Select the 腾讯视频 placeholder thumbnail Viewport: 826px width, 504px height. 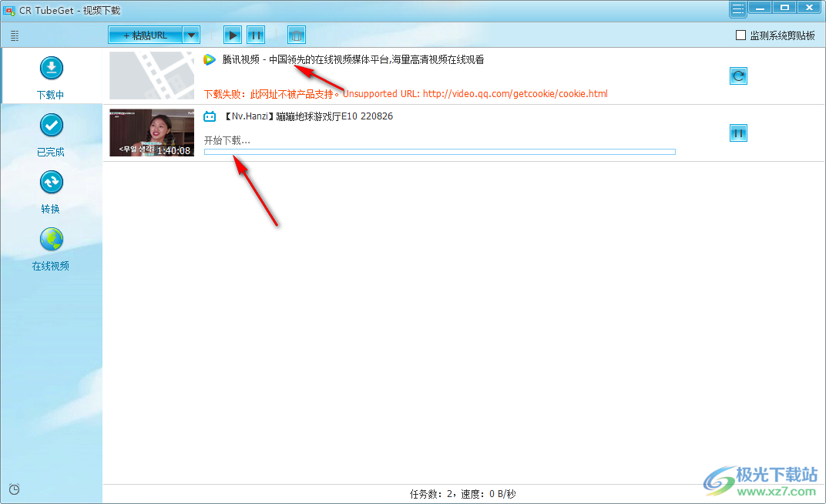pos(152,76)
